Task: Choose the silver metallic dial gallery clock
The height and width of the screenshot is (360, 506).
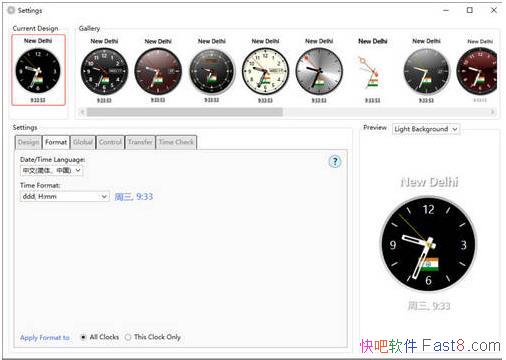Action: (x=319, y=71)
